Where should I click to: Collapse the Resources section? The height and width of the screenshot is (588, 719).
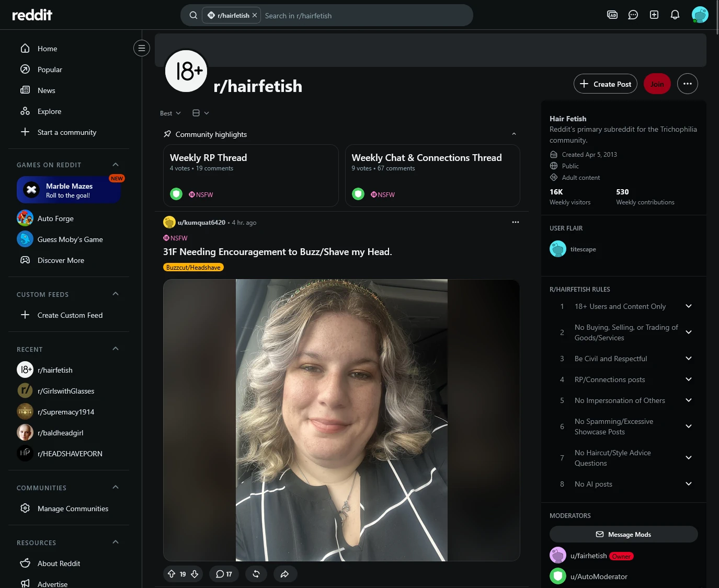coord(116,542)
